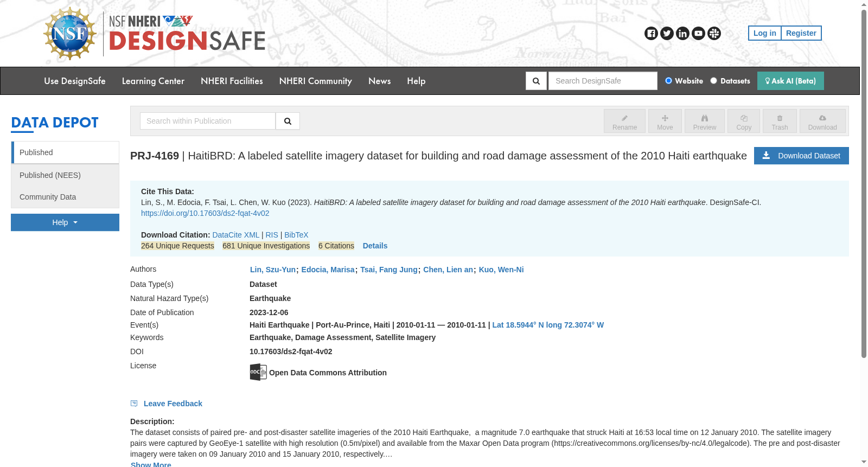
Task: Click the Trash toolbar button
Action: (x=780, y=121)
